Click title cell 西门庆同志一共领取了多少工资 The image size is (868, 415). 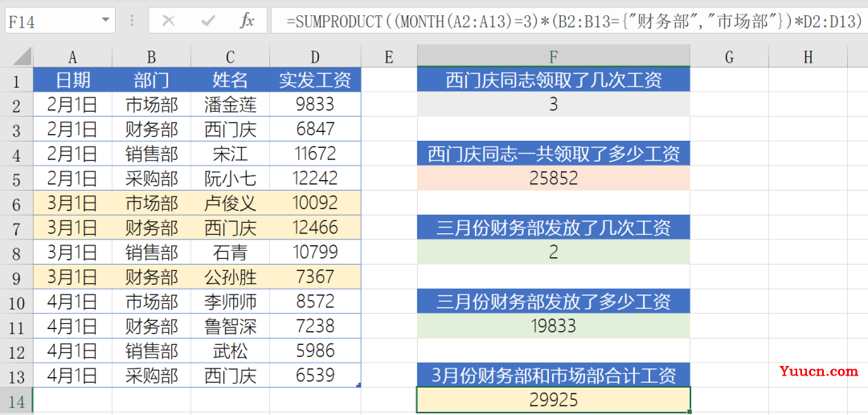pyautogui.click(x=554, y=154)
